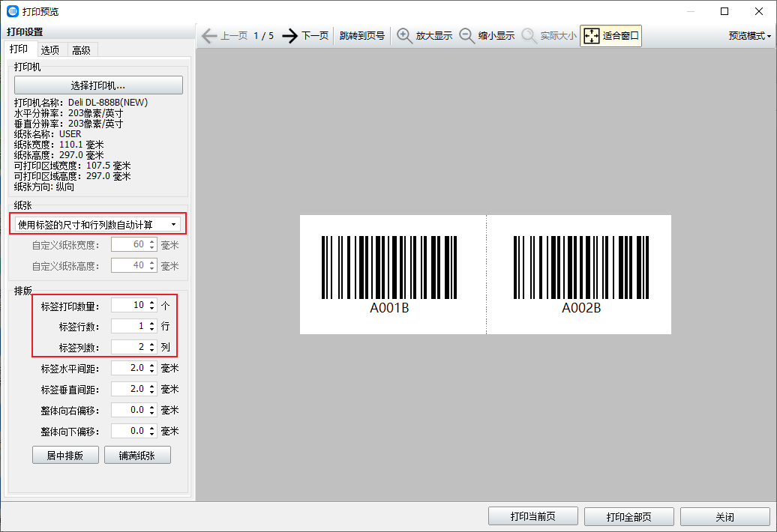Open the 跳转到页号 page jump option

pos(362,36)
